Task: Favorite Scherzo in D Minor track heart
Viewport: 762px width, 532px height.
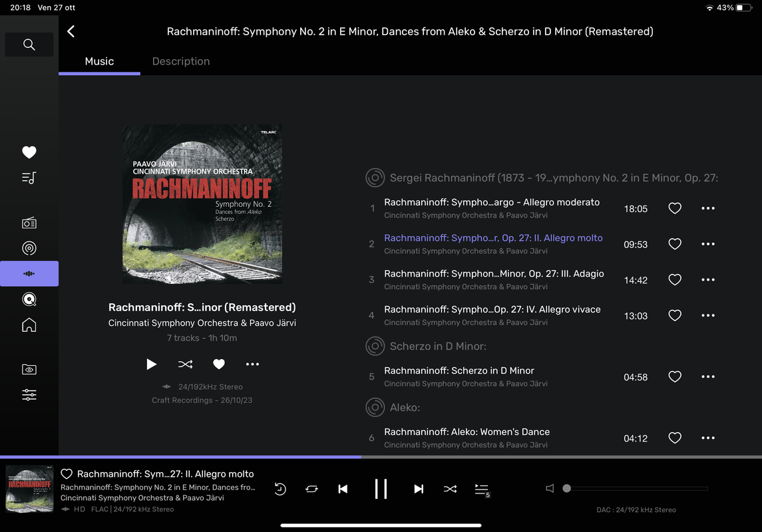Action: click(x=675, y=376)
